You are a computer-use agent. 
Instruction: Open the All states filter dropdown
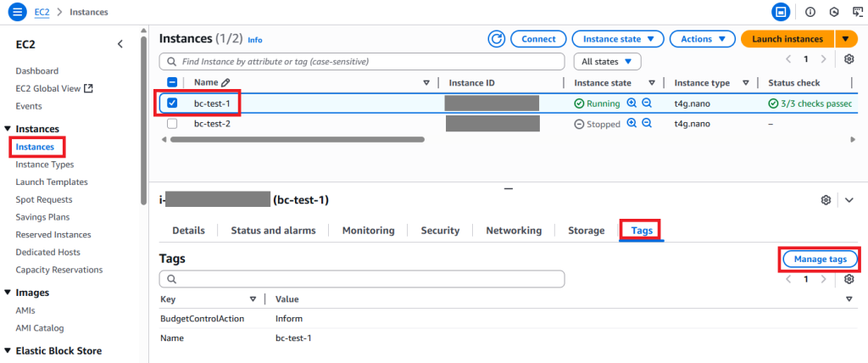click(x=607, y=62)
